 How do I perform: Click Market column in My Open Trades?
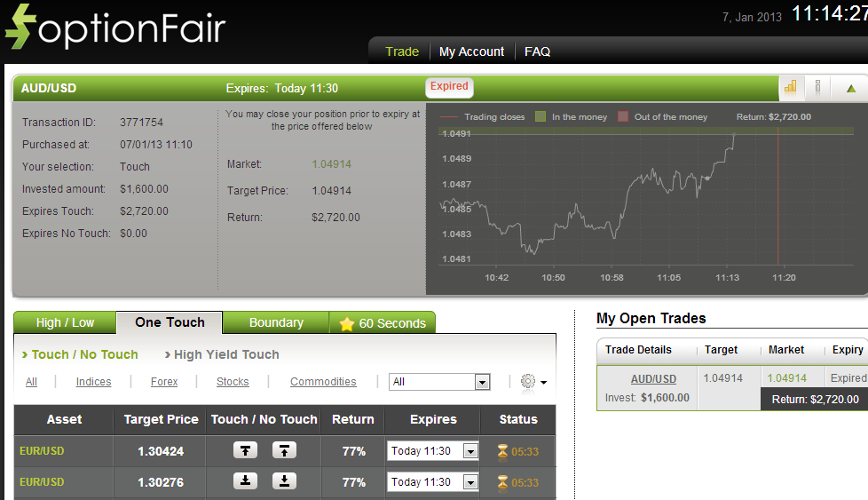[786, 350]
